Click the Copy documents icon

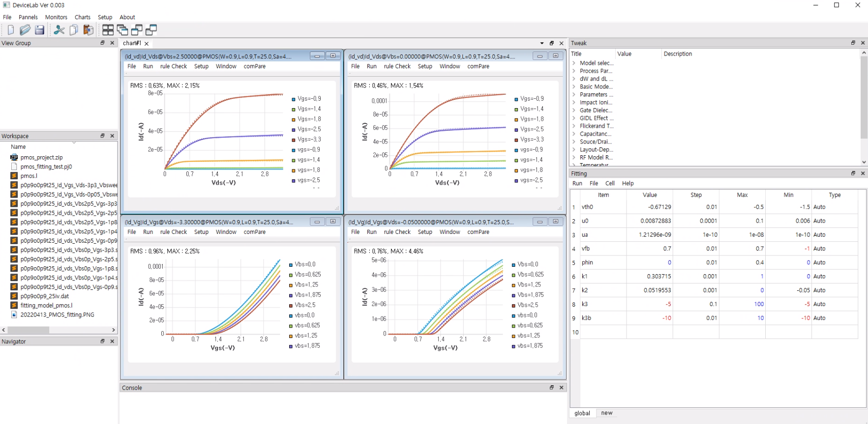[x=74, y=30]
